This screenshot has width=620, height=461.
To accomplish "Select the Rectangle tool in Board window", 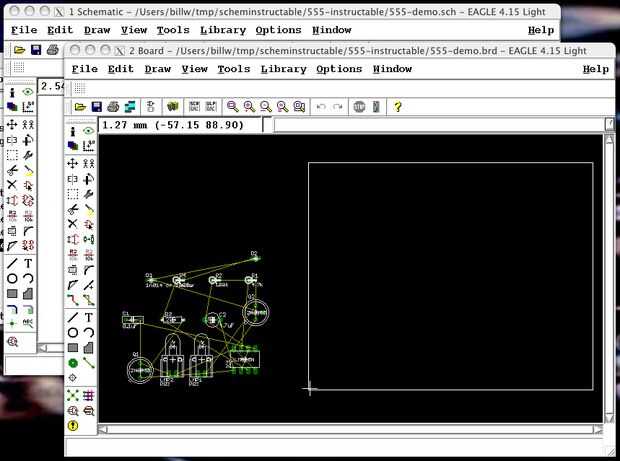I will pyautogui.click(x=73, y=348).
